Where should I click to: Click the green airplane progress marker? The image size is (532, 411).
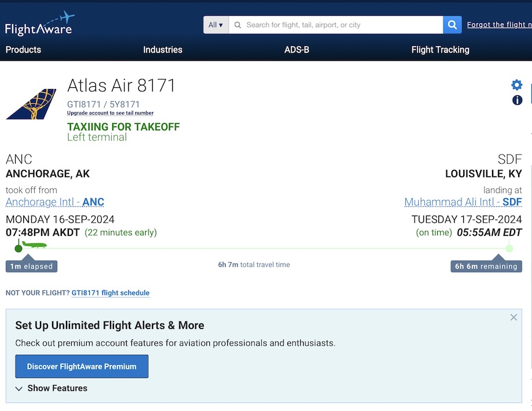pyautogui.click(x=34, y=244)
